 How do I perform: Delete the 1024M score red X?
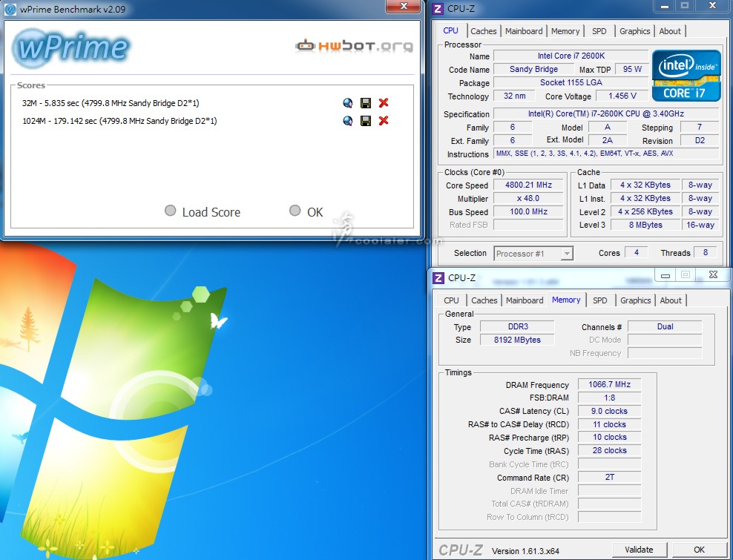[384, 121]
